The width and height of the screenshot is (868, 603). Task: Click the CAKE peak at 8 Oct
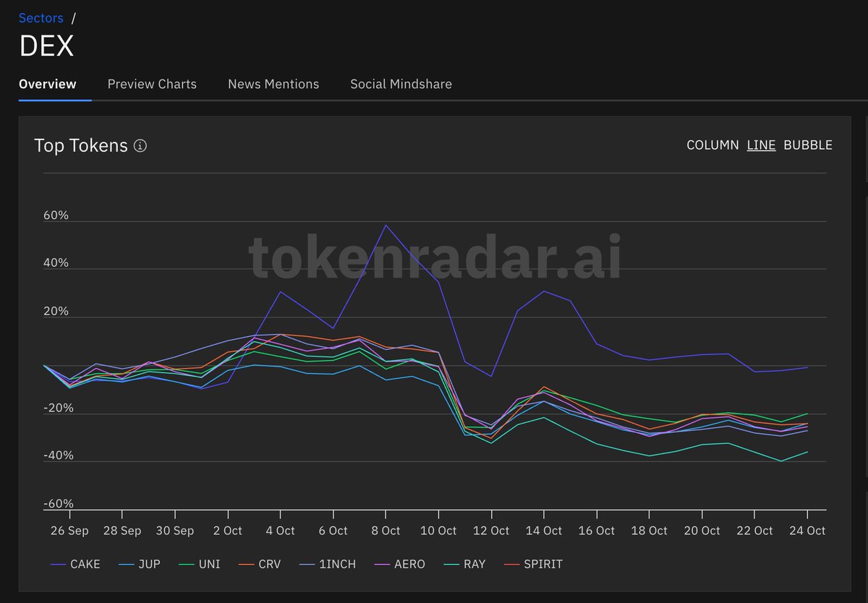pyautogui.click(x=386, y=225)
